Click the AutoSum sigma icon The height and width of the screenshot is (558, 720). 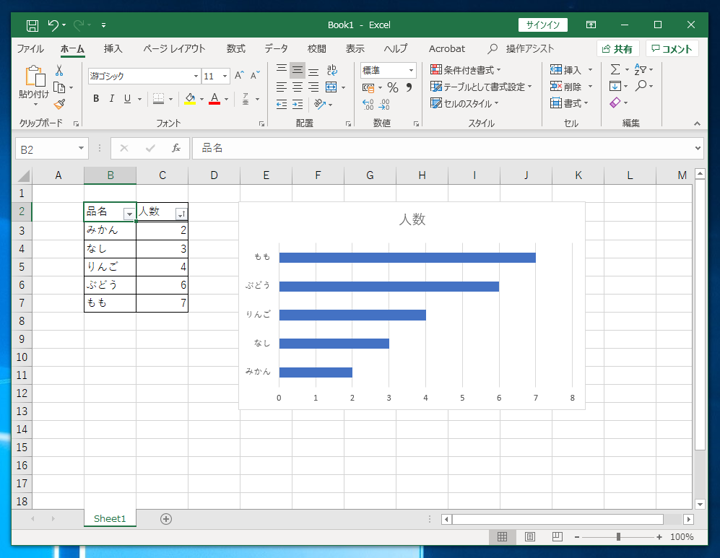(615, 70)
